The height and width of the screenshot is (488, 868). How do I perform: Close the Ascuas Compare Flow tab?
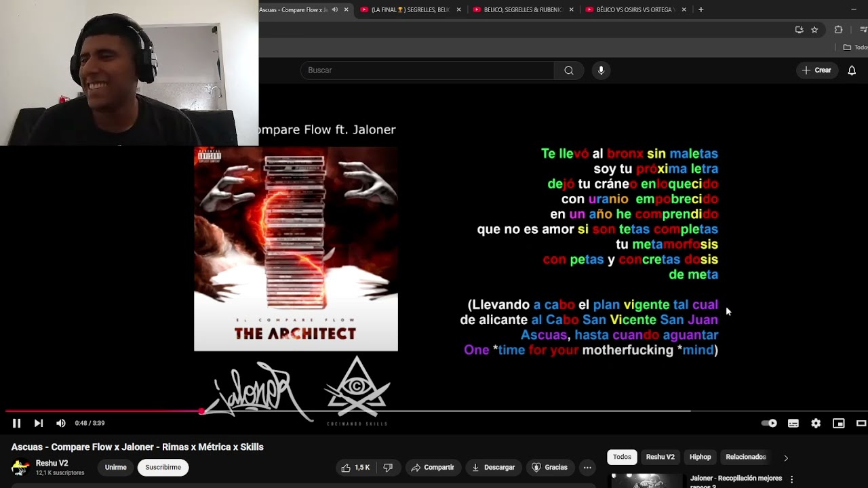point(347,9)
